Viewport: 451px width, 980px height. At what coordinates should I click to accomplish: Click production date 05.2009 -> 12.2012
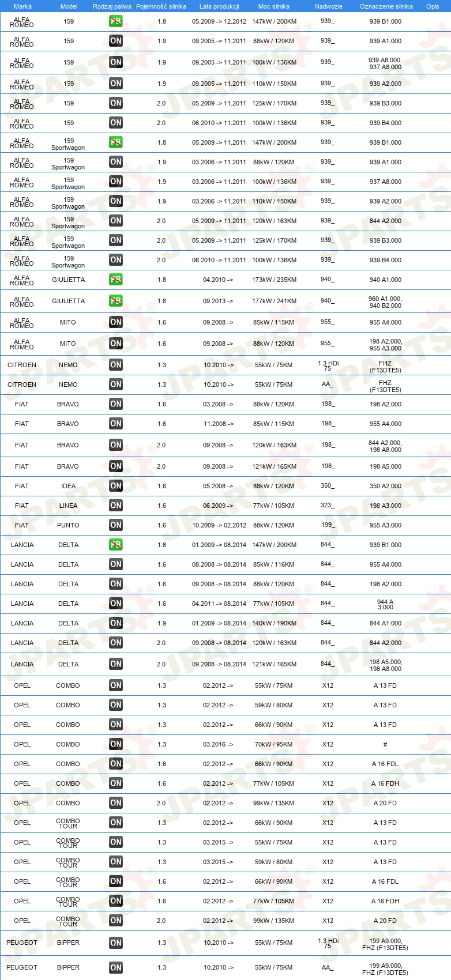click(x=219, y=21)
